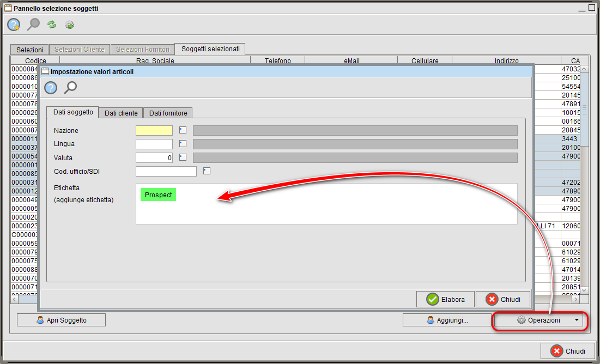Viewport: 600px width, 364px height.
Task: Click into the yellow Nazione input field
Action: [154, 130]
